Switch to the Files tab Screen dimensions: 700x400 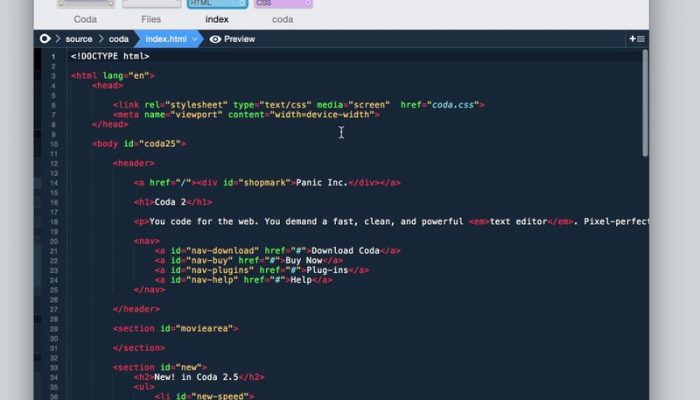point(151,19)
